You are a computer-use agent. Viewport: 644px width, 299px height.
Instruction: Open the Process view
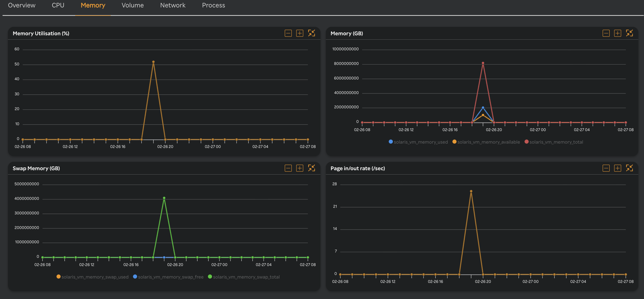(x=214, y=5)
